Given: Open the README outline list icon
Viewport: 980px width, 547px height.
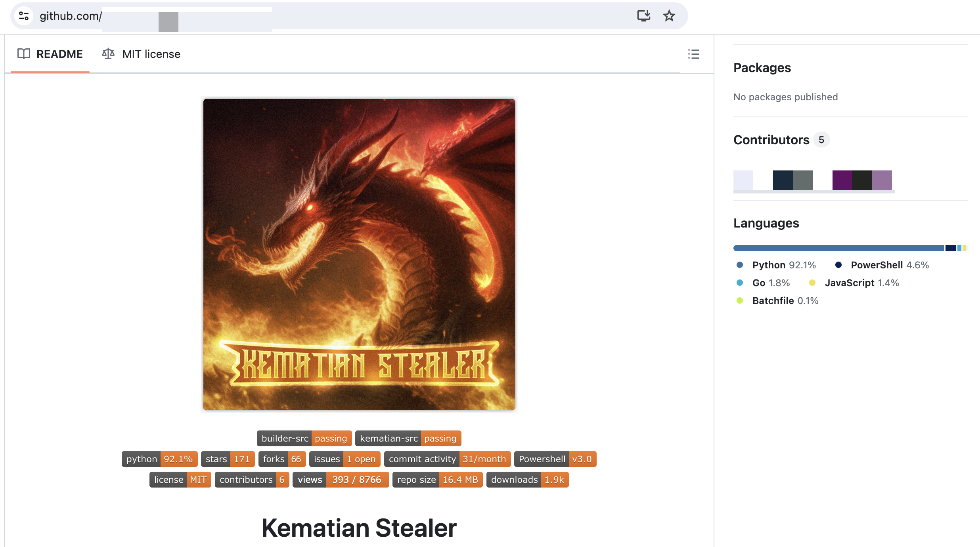Looking at the screenshot, I should 693,54.
